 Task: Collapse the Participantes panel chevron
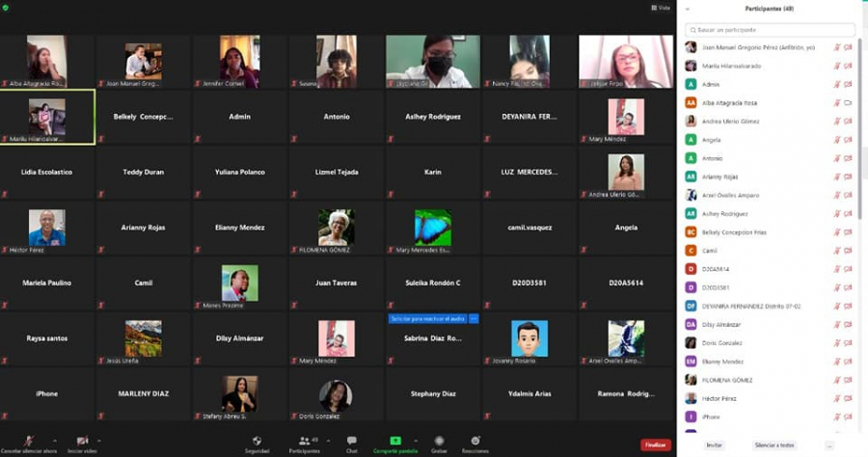(x=689, y=9)
